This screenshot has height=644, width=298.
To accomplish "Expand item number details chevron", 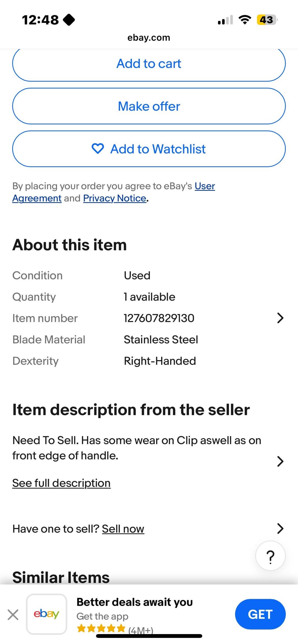I will pos(280,318).
